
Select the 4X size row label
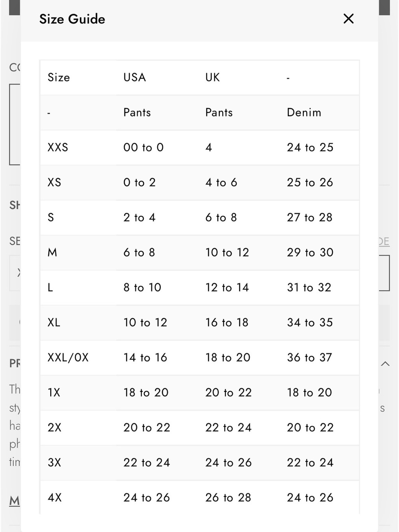pos(55,498)
